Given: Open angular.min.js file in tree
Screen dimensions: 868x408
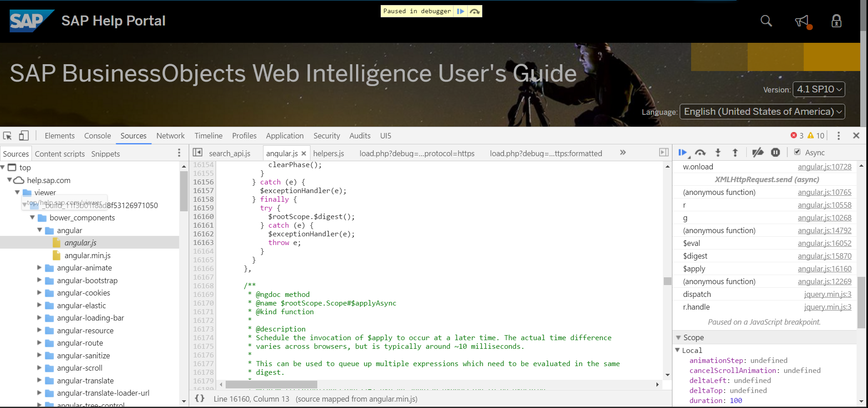Looking at the screenshot, I should (x=87, y=255).
